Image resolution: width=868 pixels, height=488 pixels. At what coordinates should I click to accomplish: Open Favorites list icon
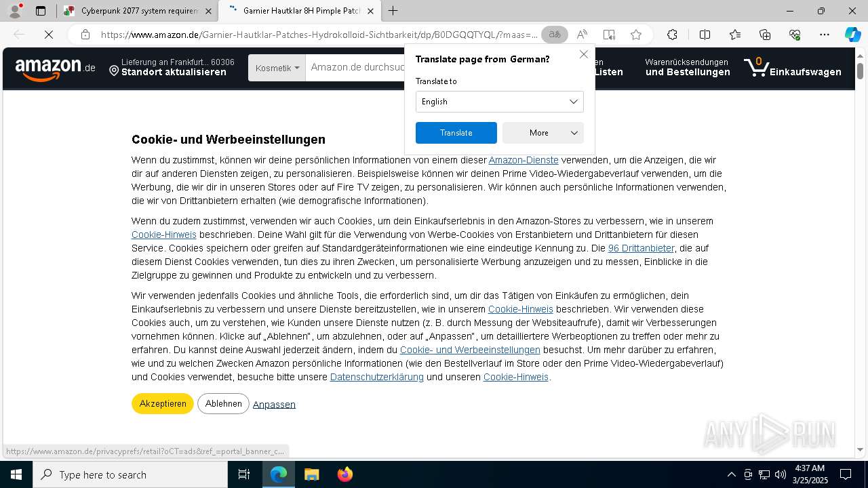click(735, 35)
